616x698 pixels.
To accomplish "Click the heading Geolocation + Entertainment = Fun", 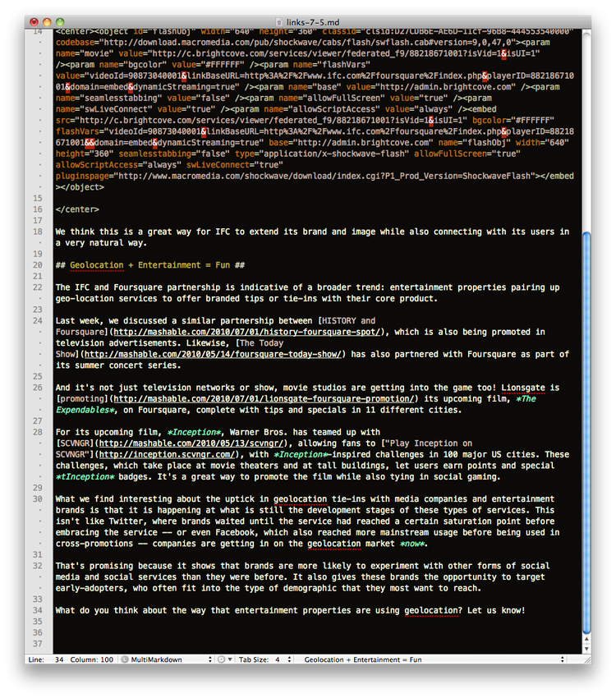I will point(150,265).
